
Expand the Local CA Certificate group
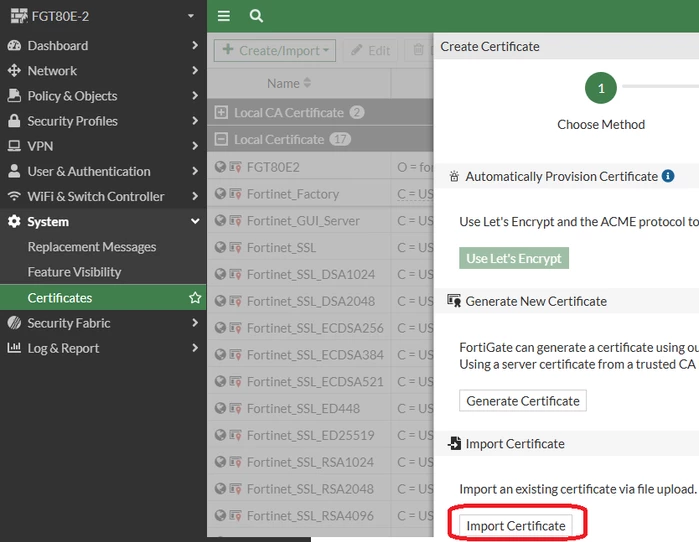(221, 112)
